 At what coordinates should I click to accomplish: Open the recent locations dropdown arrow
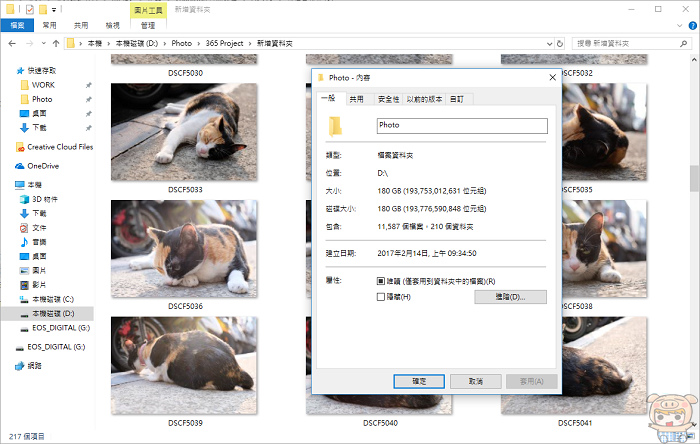(x=43, y=43)
